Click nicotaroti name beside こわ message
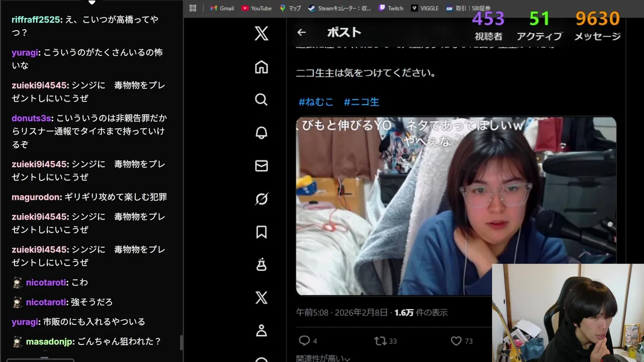Viewport: 644px width, 362px height. point(46,283)
